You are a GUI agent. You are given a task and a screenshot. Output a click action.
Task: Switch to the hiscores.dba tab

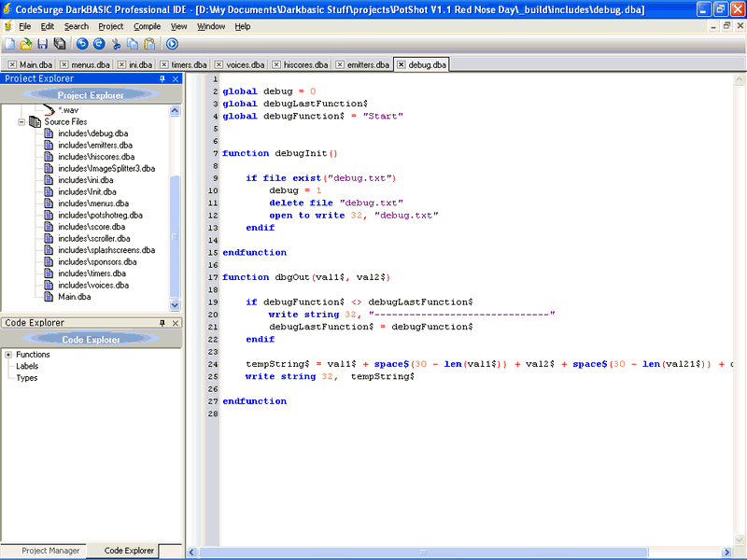[305, 65]
